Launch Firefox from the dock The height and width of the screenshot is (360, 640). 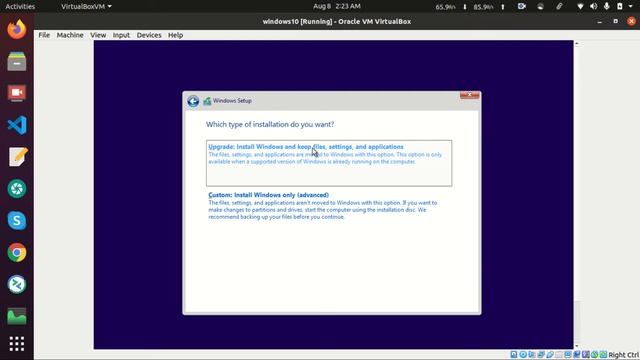17,29
